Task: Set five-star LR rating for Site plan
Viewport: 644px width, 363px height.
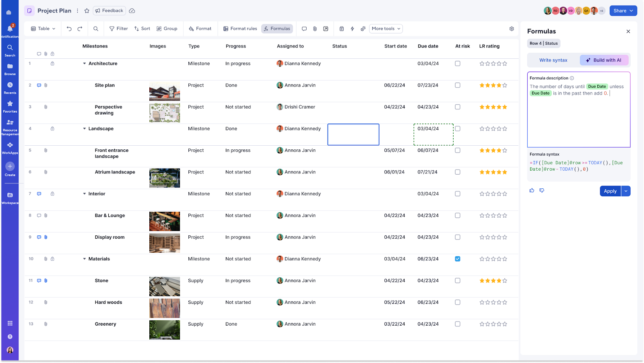Action: coord(505,85)
